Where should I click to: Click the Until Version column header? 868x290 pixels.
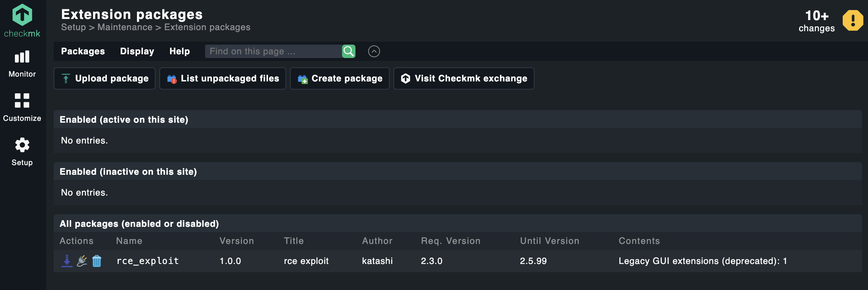[x=550, y=241]
